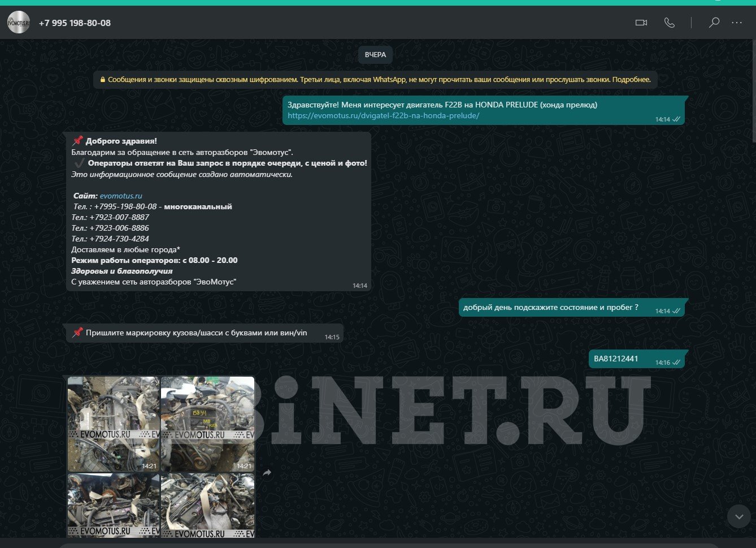This screenshot has width=756, height=548.
Task: Click the ВЧЕРА date label
Action: pos(375,55)
